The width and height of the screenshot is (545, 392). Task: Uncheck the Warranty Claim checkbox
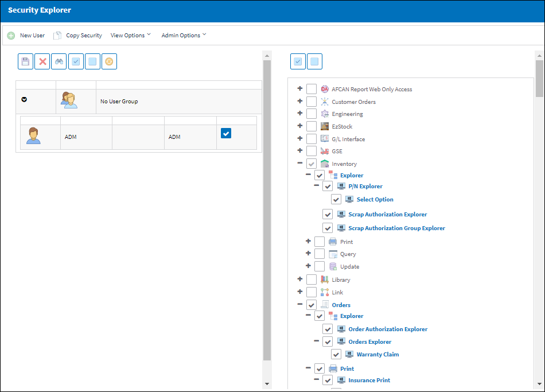[336, 355]
